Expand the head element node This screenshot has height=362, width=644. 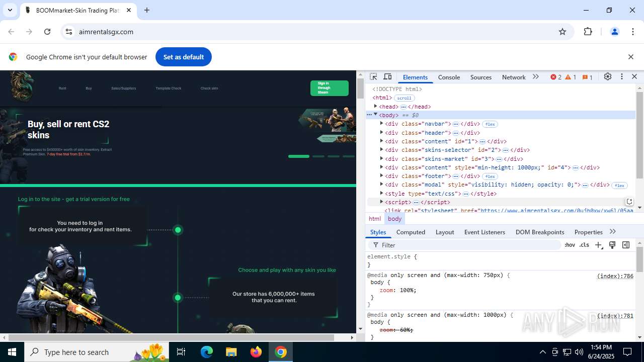point(375,106)
